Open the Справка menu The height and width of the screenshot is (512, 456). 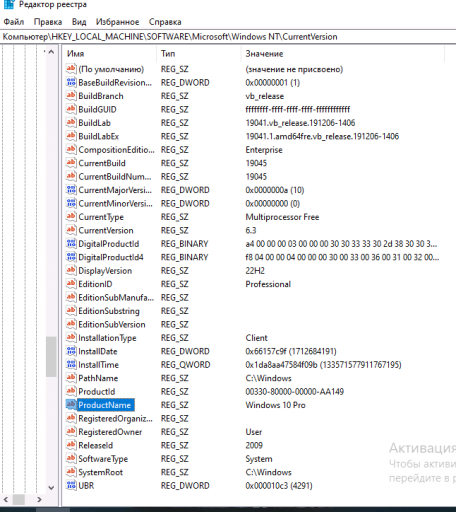click(165, 22)
